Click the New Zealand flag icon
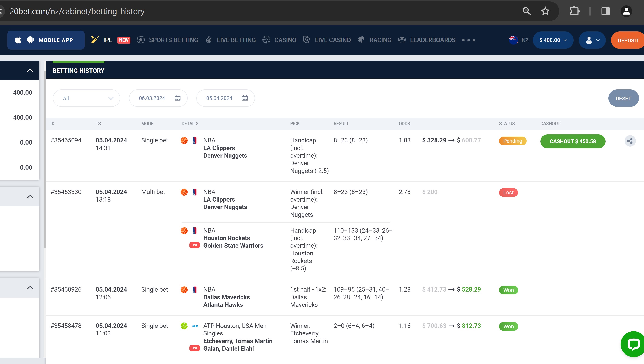Viewport: 644px width, 364px height. click(514, 40)
